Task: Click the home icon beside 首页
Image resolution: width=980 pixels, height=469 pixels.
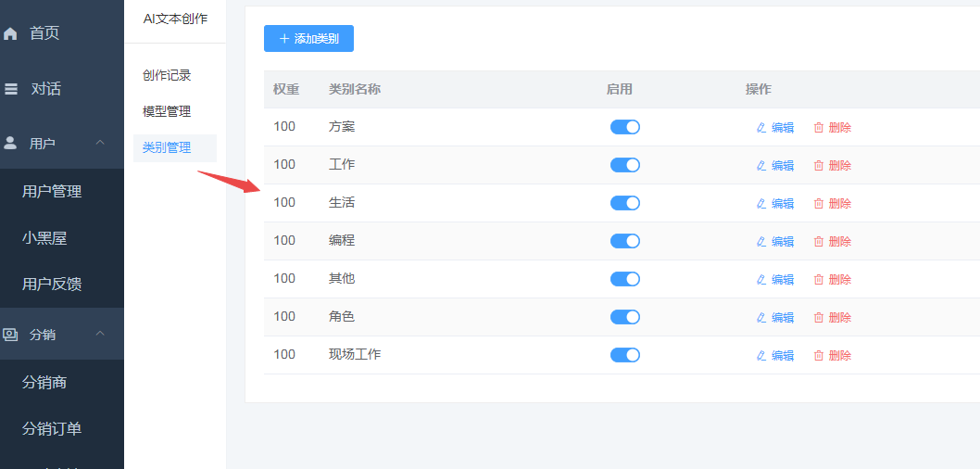Action: (x=11, y=34)
